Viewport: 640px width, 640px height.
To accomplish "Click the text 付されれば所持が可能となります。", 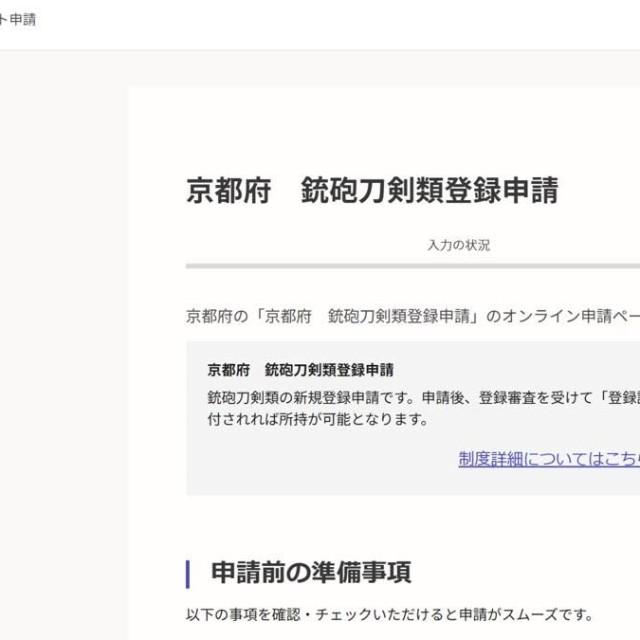I will 318,419.
